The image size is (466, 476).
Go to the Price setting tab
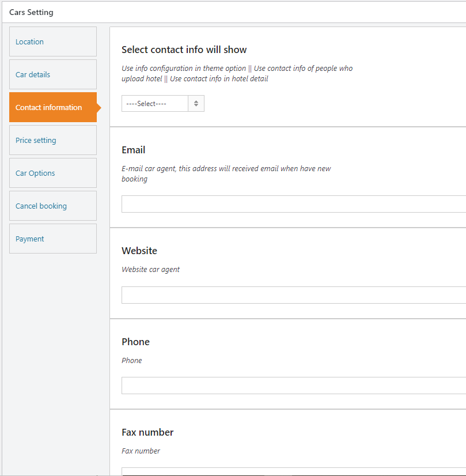pos(53,140)
